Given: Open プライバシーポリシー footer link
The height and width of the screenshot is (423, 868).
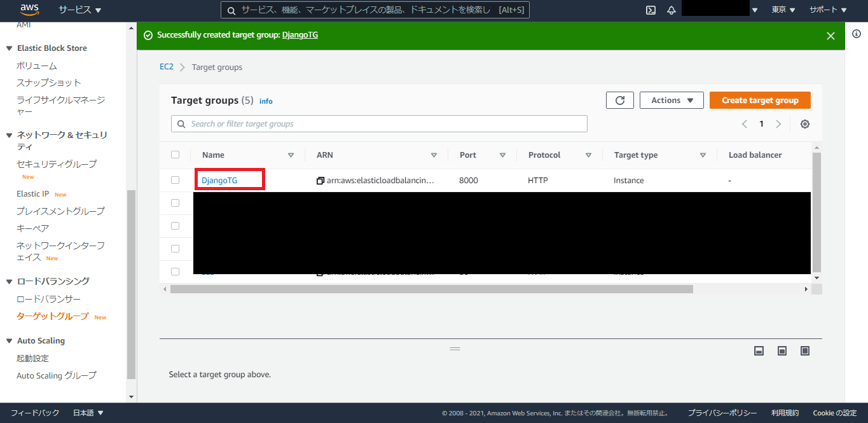Looking at the screenshot, I should 722,413.
